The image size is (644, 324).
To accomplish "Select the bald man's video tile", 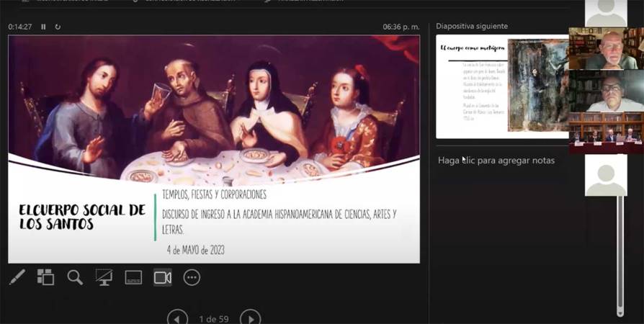I will (x=607, y=48).
